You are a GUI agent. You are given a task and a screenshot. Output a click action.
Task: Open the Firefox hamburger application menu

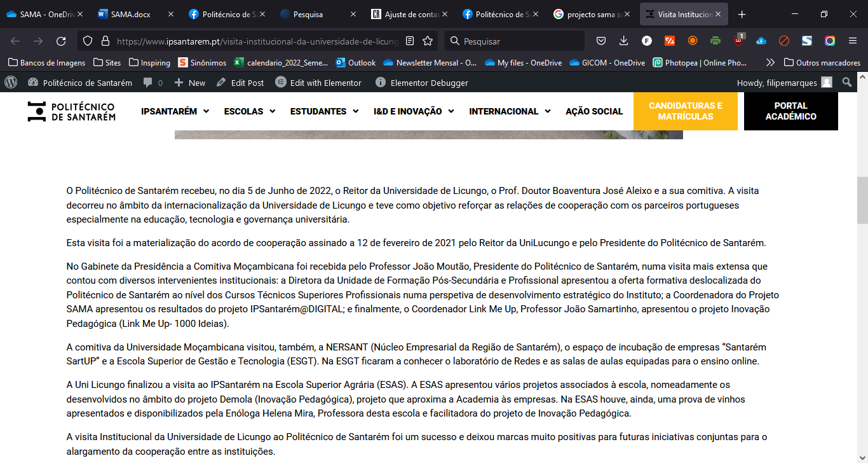[853, 41]
